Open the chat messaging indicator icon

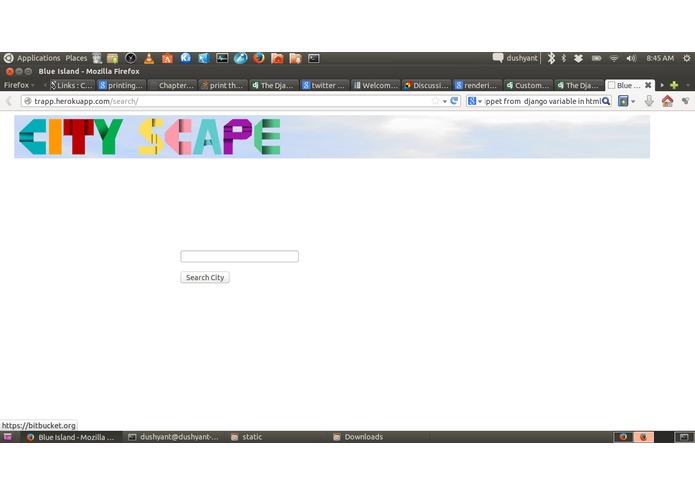498,58
